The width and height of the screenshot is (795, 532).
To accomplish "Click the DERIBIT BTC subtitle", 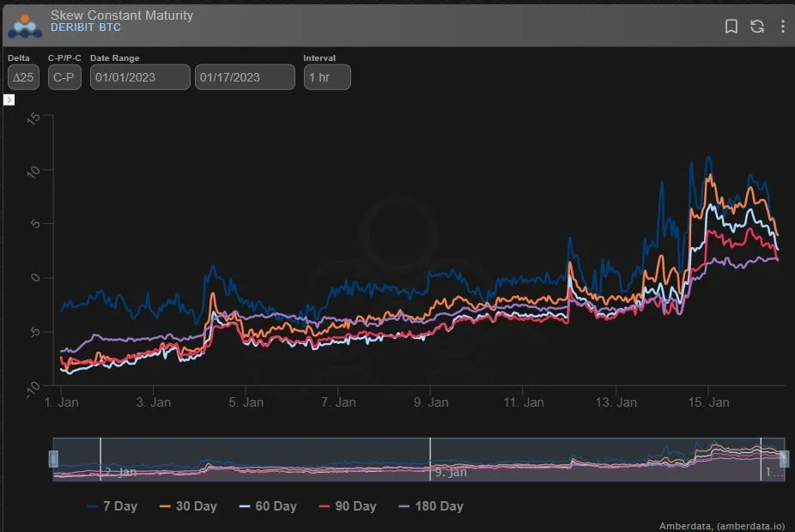I will point(86,27).
